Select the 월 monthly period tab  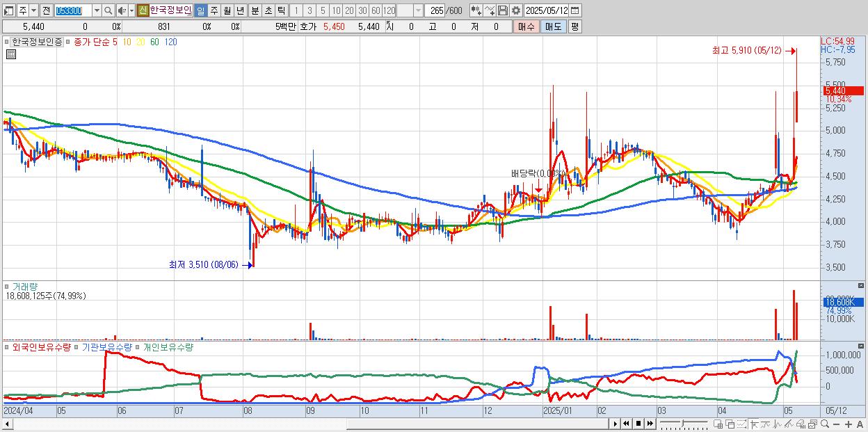click(227, 10)
